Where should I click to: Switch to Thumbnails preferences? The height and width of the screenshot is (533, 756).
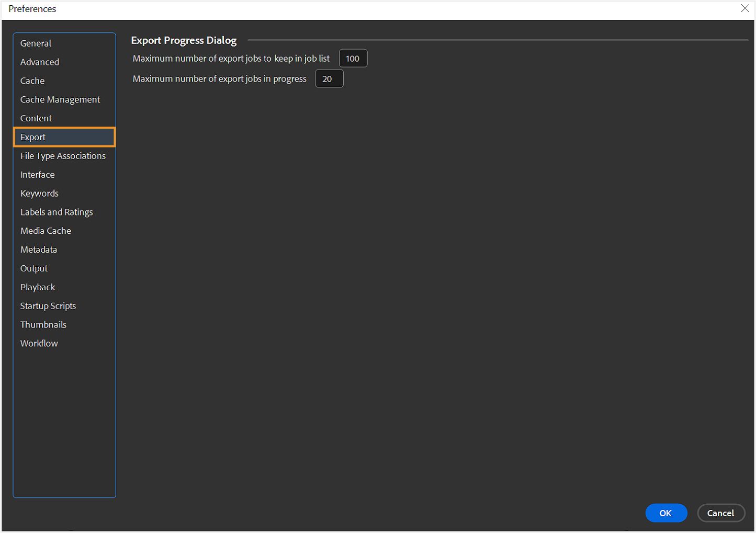click(x=43, y=324)
